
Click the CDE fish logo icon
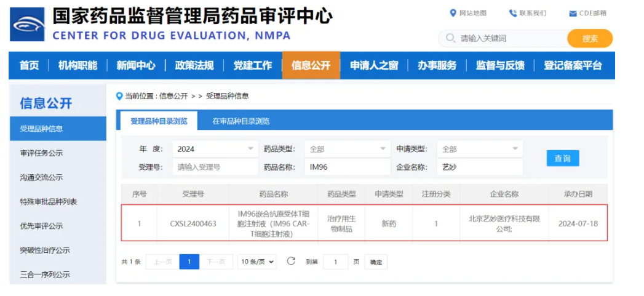[28, 25]
